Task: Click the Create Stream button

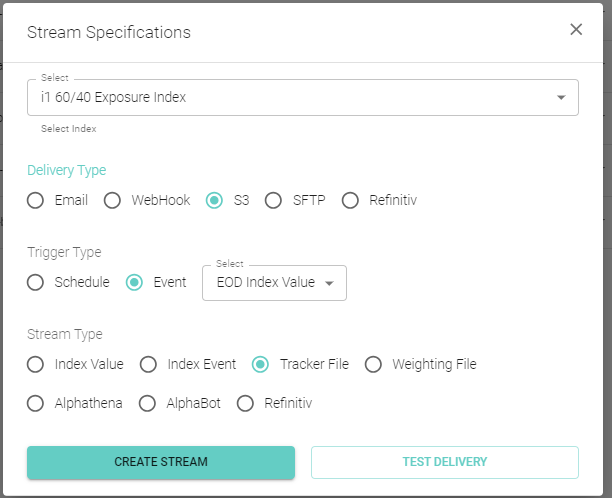Action: 161,462
